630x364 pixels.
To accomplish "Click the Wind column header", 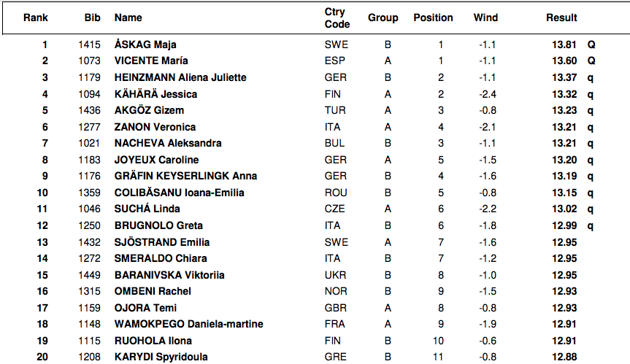I will [485, 18].
